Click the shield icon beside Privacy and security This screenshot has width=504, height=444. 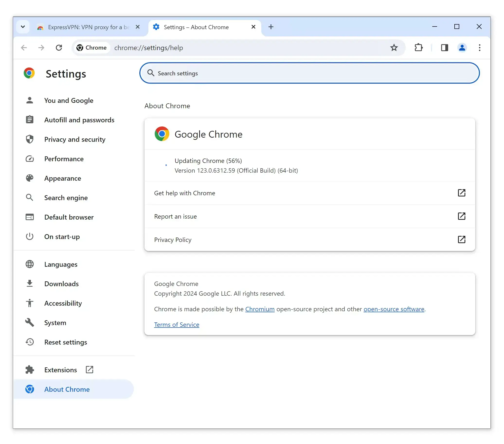coord(30,139)
